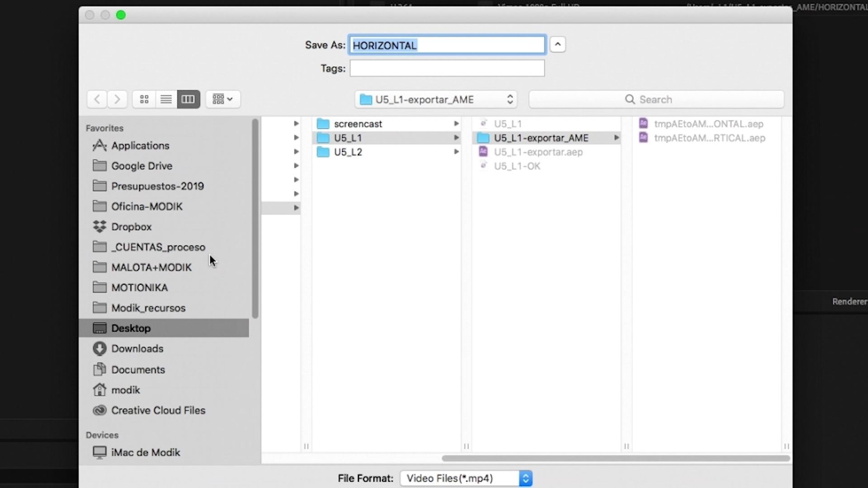This screenshot has height=488, width=868.
Task: Switch to list view mode
Action: [x=166, y=99]
